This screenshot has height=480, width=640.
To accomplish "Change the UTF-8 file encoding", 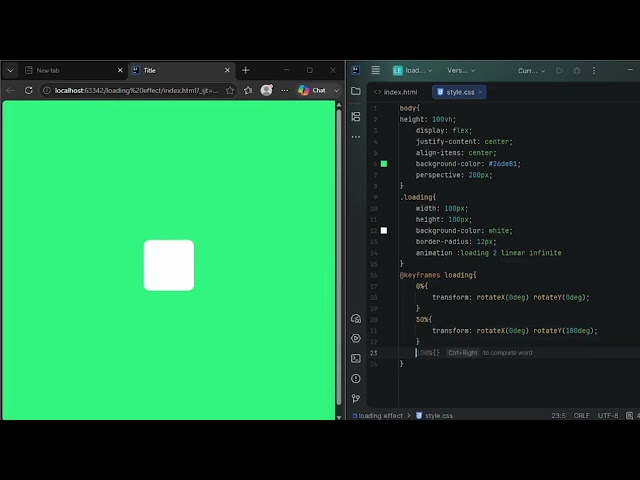I will 608,416.
